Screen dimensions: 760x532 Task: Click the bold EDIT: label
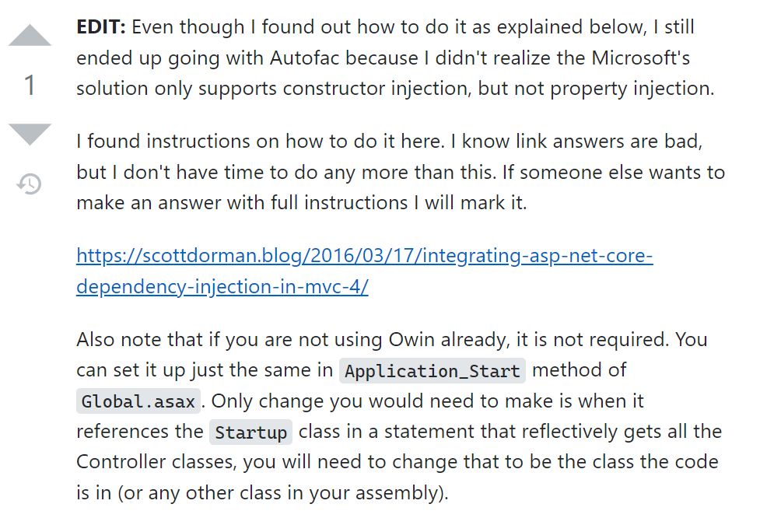[x=101, y=27]
